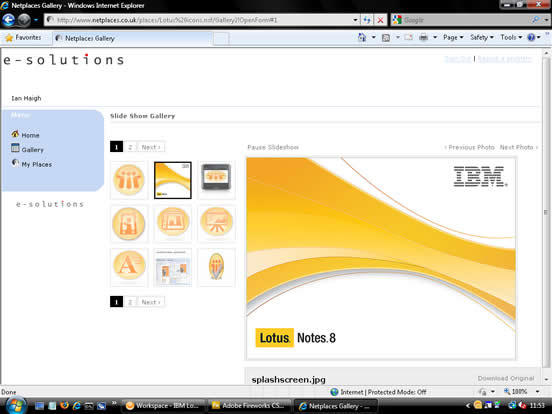The width and height of the screenshot is (552, 414).
Task: Select the orange bar chart icon thumbnail
Action: (173, 224)
